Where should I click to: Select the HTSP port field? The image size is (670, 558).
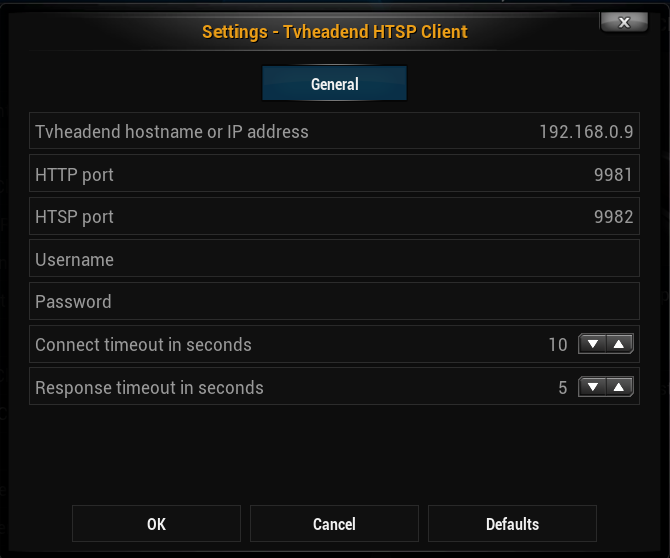334,216
